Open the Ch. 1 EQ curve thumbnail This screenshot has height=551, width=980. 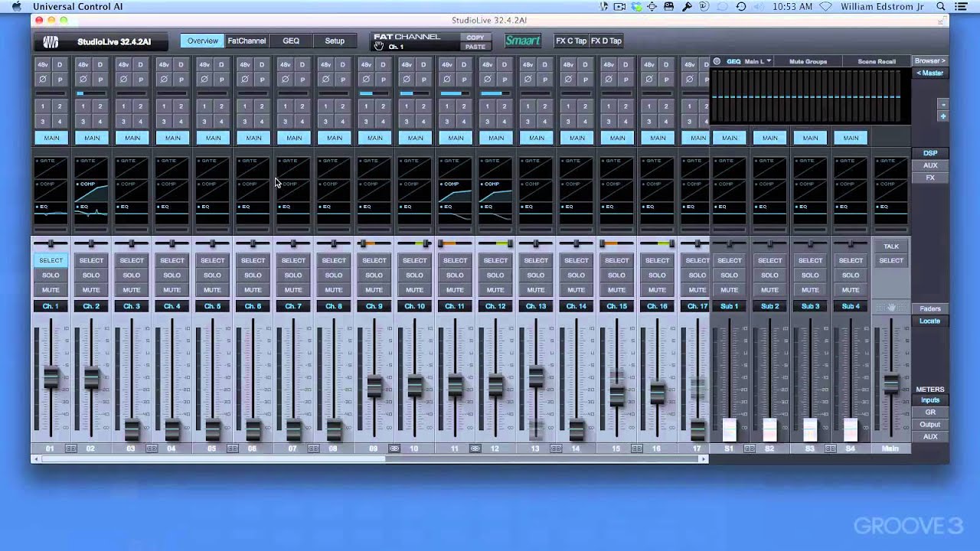(51, 213)
